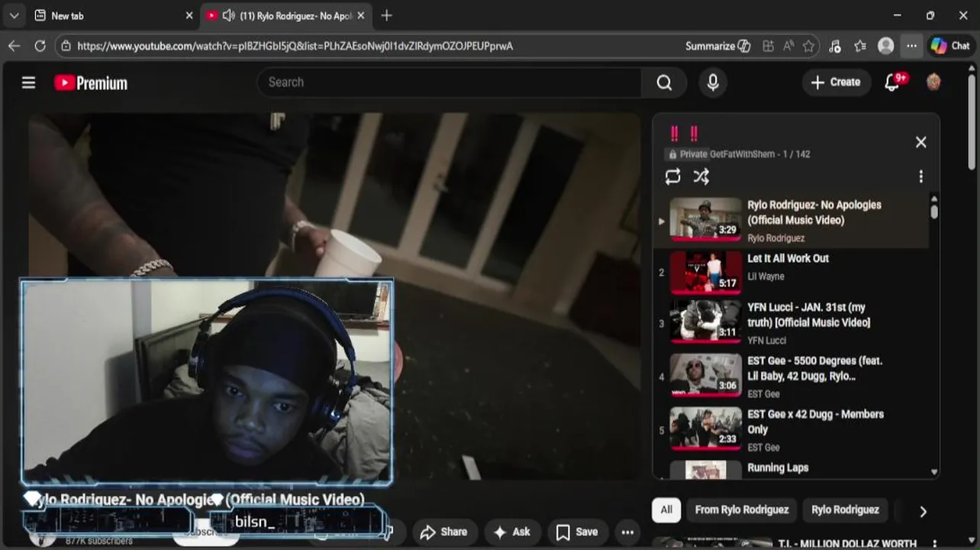Show more filter chips with arrow
The height and width of the screenshot is (550, 980).
[x=922, y=511]
